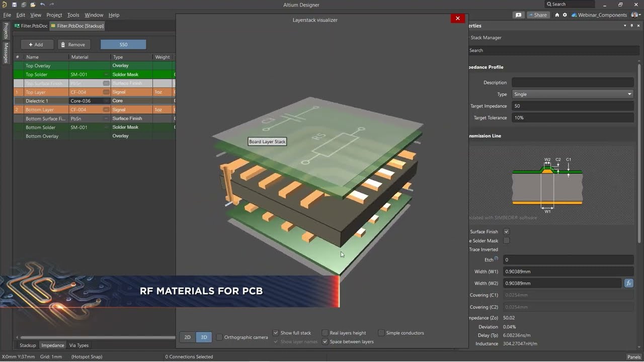Screen dimensions: 644x362
Task: Click the Save icon in title bar
Action: (14, 5)
